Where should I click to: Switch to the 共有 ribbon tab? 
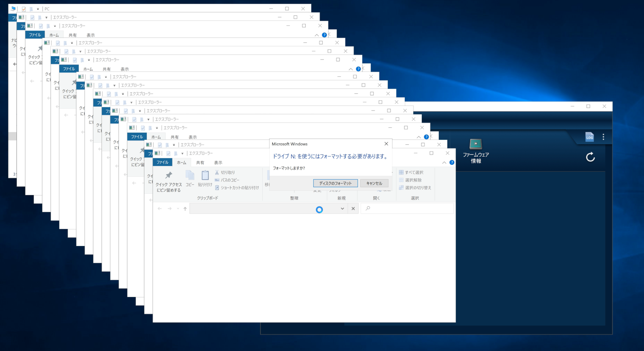pyautogui.click(x=200, y=162)
